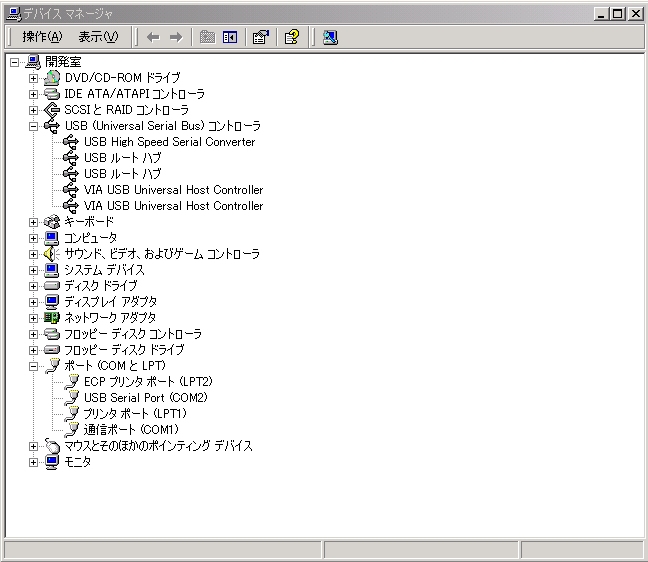Viewport: 648px width, 562px height.
Task: Click the システム デバイス icon
Action: coord(52,270)
